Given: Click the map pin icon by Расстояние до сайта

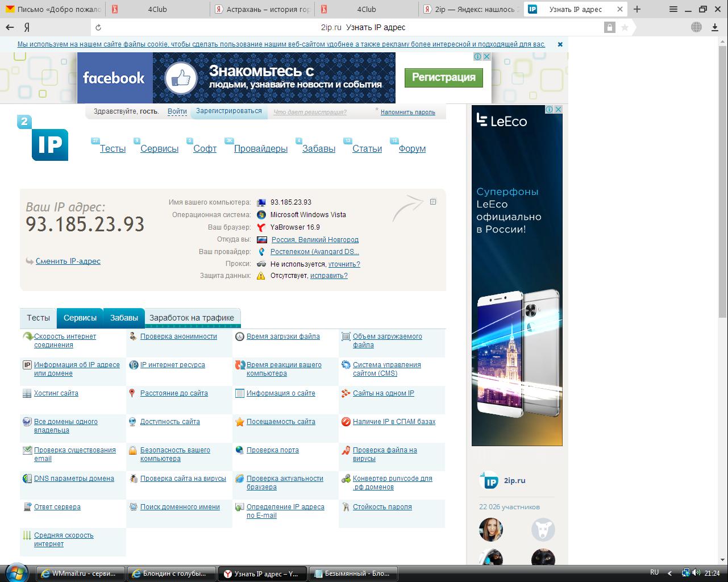Looking at the screenshot, I should point(132,393).
